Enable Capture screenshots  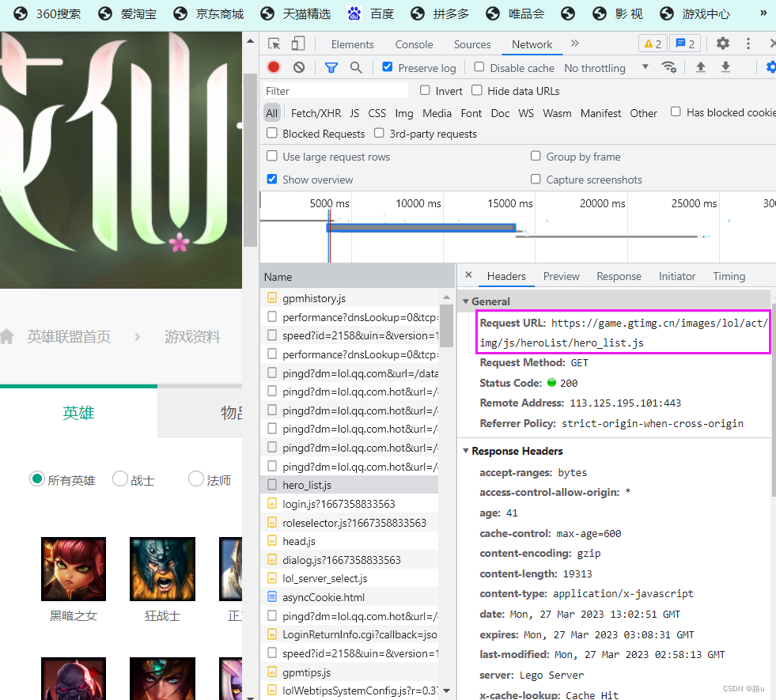(536, 179)
